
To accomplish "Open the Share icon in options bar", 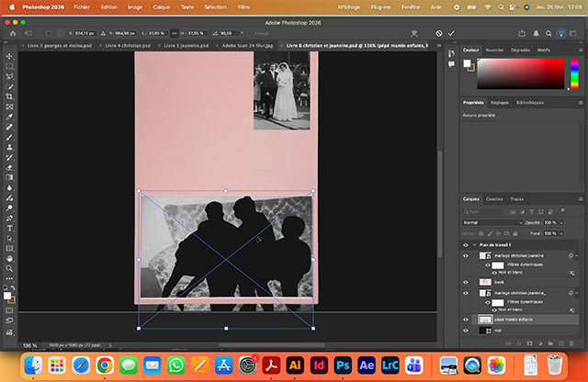I will [x=522, y=33].
